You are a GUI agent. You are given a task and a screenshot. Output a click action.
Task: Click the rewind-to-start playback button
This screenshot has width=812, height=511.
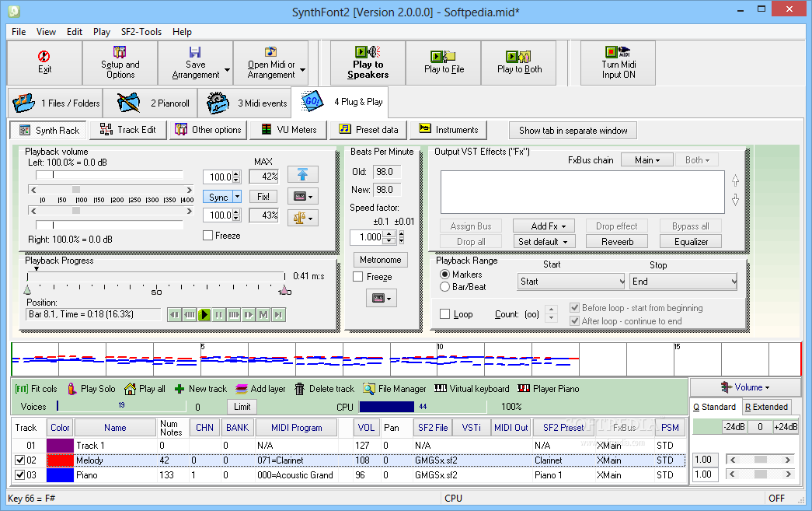tap(175, 314)
